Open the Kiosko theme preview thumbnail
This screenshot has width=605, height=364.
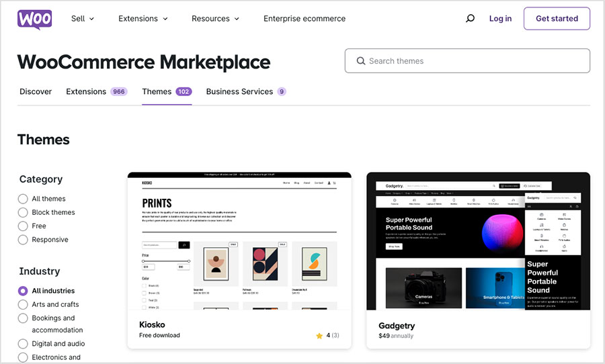point(239,241)
